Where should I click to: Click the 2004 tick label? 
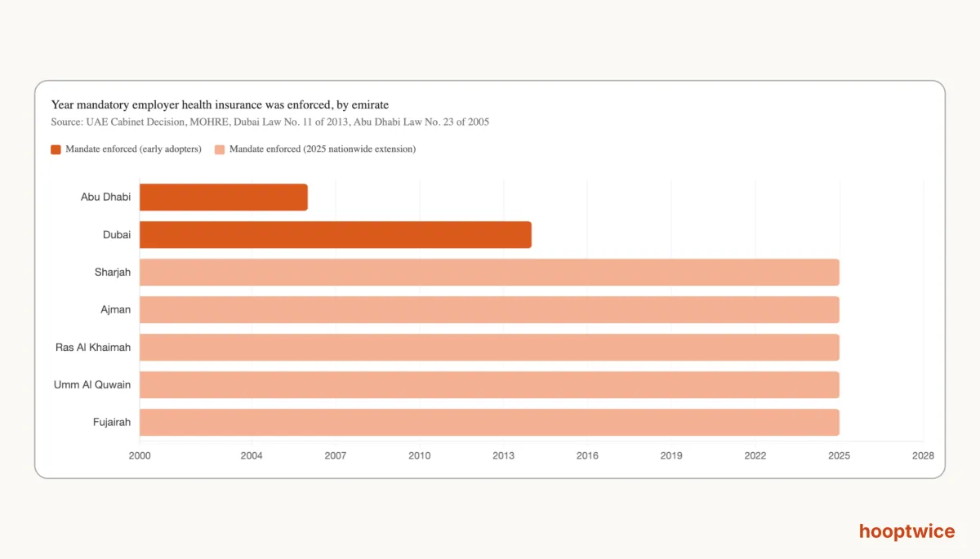pyautogui.click(x=252, y=455)
